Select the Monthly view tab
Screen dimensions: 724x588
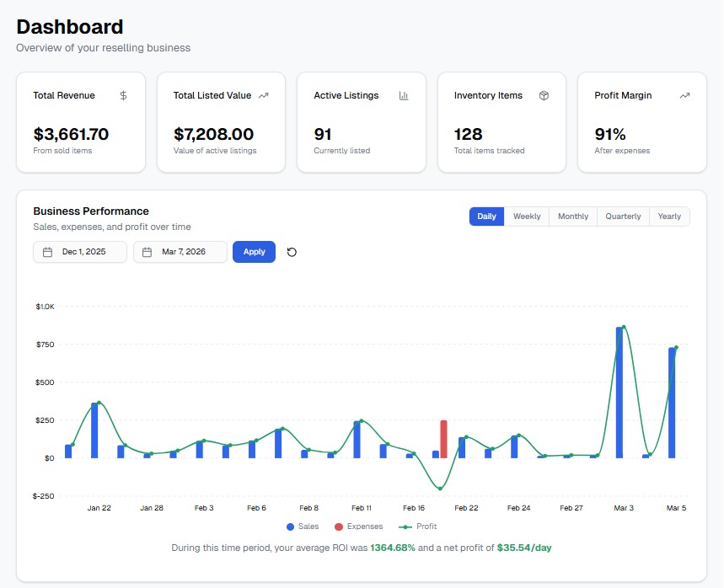point(573,216)
